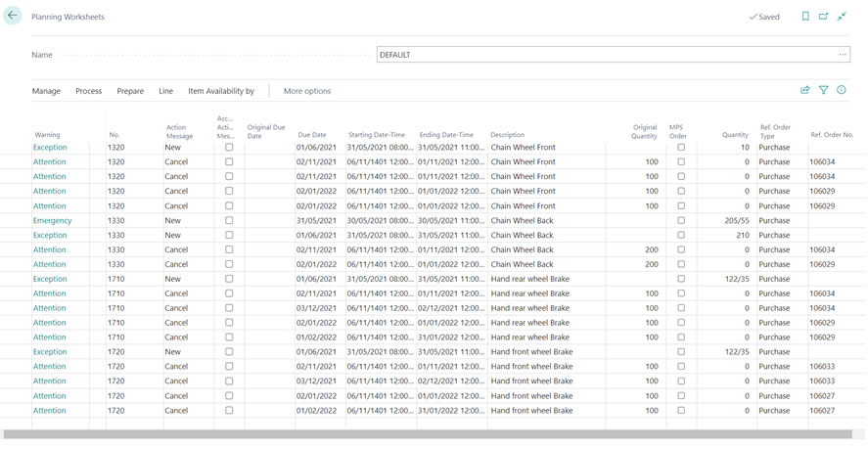Expand the Line action menu
The height and width of the screenshot is (449, 868).
point(165,91)
